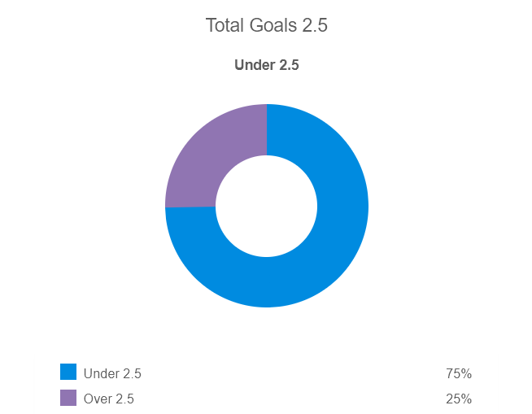
Task: Click the 2.5 in the Over legend entry
Action: pyautogui.click(x=124, y=399)
